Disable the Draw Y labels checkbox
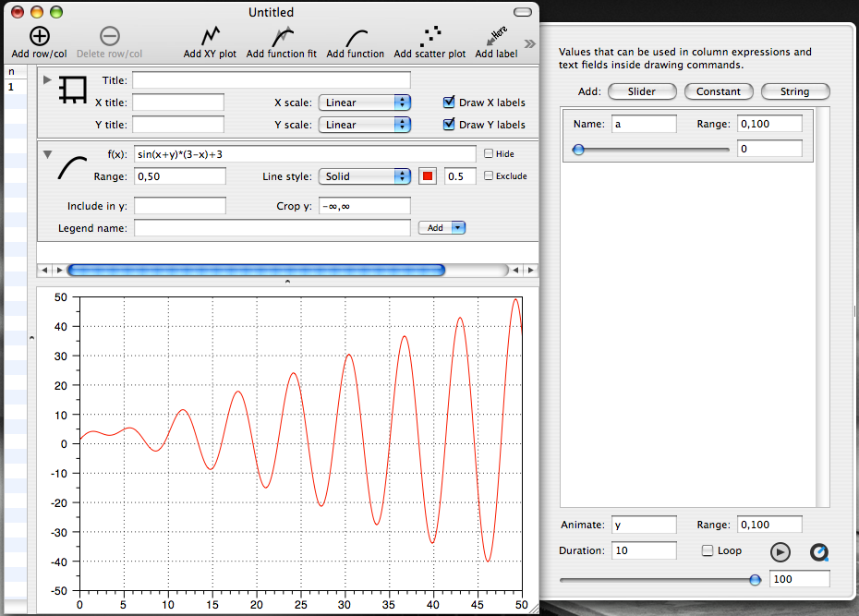Screen dimensions: 859x616 [448, 125]
